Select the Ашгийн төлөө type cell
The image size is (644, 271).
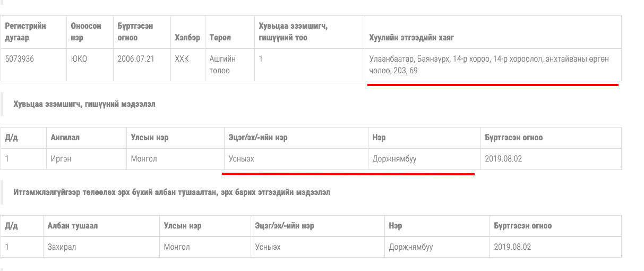click(222, 65)
